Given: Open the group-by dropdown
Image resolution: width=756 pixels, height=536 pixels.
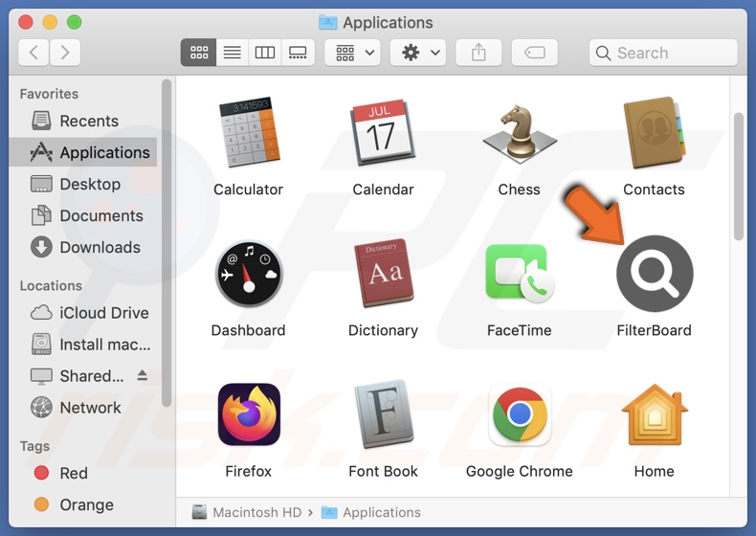Looking at the screenshot, I should (352, 52).
